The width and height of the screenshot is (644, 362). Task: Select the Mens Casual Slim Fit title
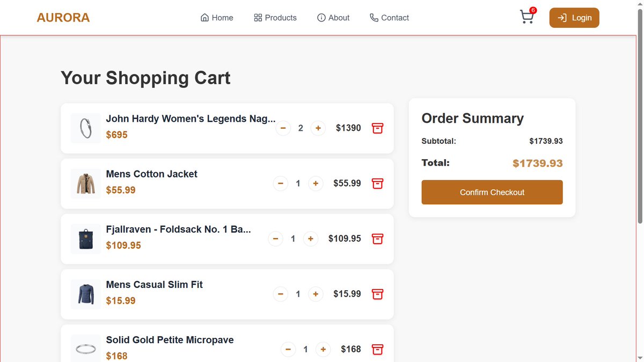(x=155, y=285)
